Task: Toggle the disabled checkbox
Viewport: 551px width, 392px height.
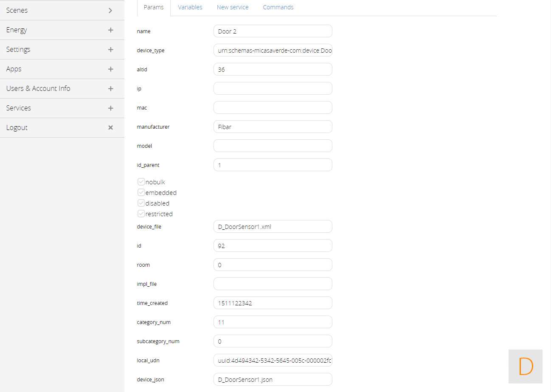Action: (141, 203)
